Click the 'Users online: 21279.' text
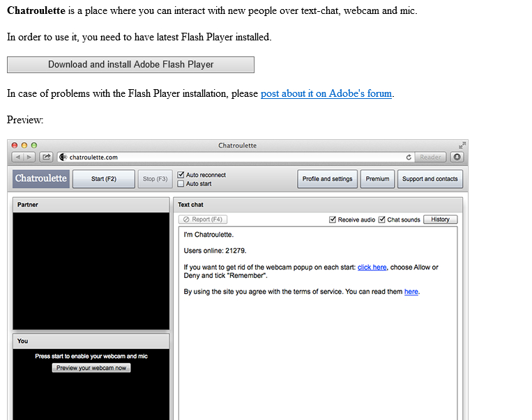This screenshot has width=532, height=420. pos(215,251)
